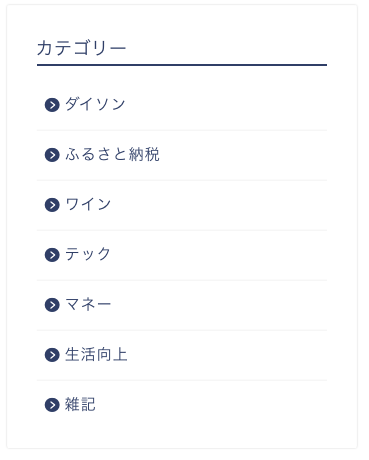Click the arrow icon beside 雑記

52,405
